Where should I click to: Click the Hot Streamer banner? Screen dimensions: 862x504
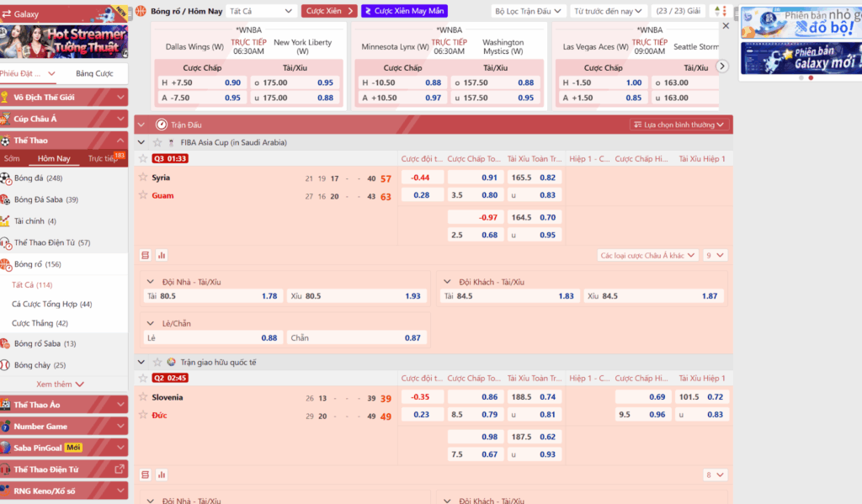pyautogui.click(x=64, y=42)
